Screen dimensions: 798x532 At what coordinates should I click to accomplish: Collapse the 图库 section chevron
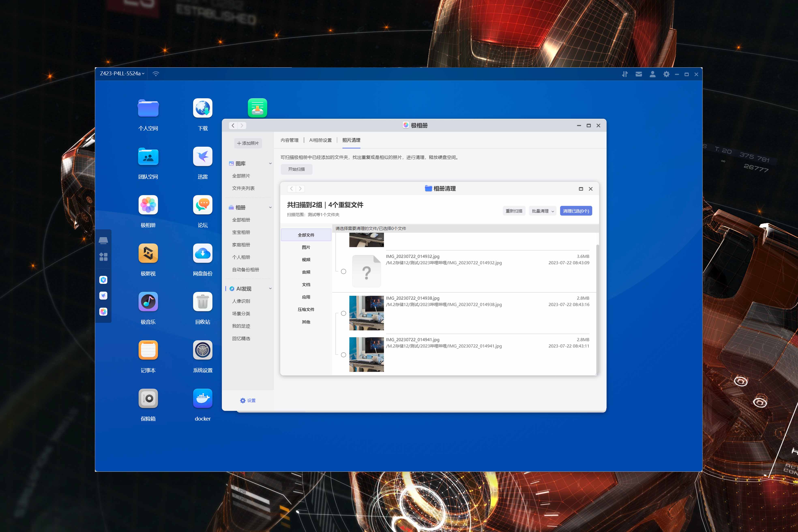(x=270, y=164)
